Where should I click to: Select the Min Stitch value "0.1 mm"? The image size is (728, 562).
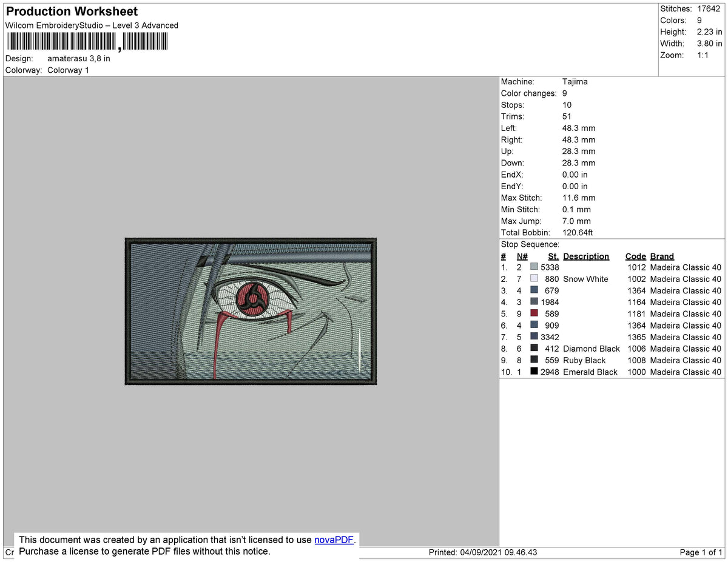click(576, 209)
